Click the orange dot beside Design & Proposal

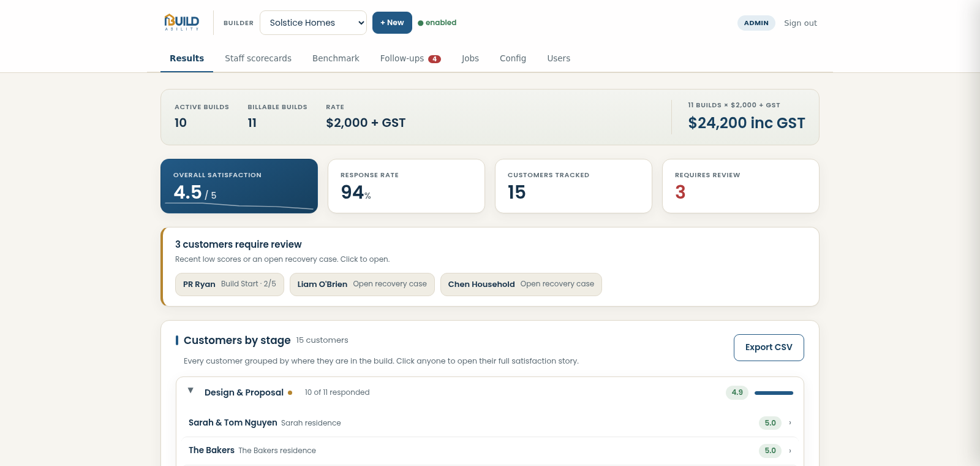click(x=290, y=393)
